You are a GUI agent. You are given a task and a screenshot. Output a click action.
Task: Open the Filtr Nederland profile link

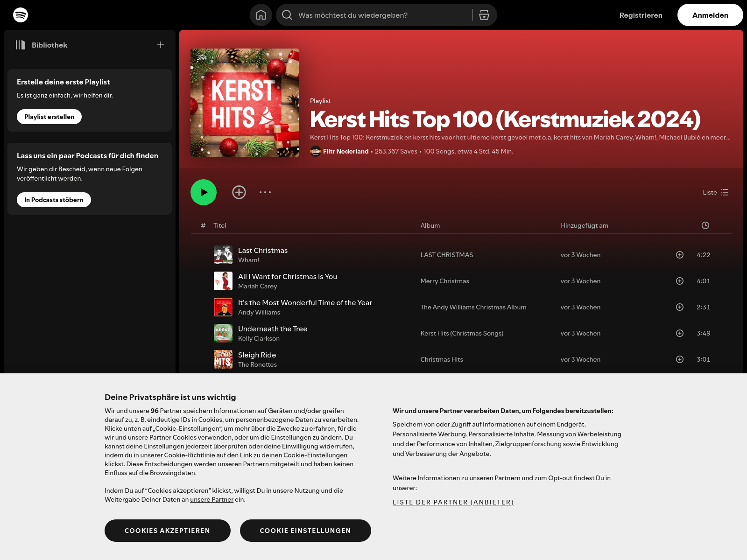346,151
